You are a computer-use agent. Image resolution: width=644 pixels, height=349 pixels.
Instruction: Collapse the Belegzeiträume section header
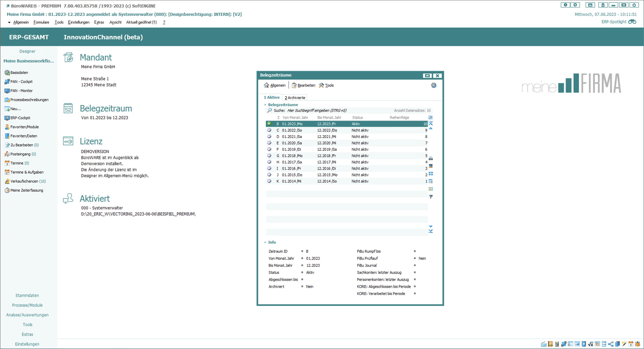coord(265,105)
